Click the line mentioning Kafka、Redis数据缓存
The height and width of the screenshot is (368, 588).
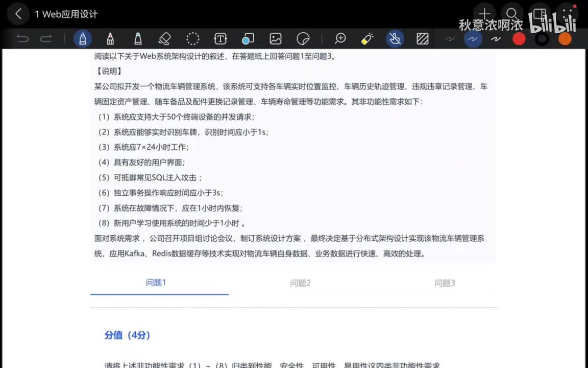(259, 254)
